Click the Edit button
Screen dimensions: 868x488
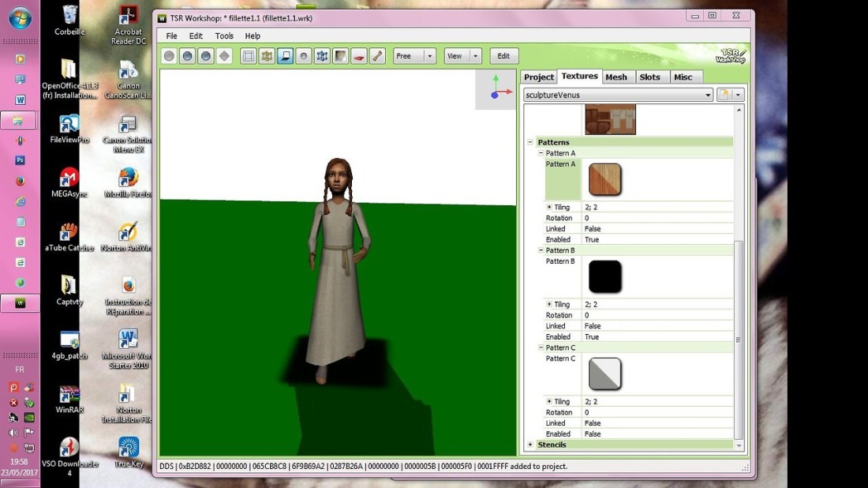click(503, 56)
